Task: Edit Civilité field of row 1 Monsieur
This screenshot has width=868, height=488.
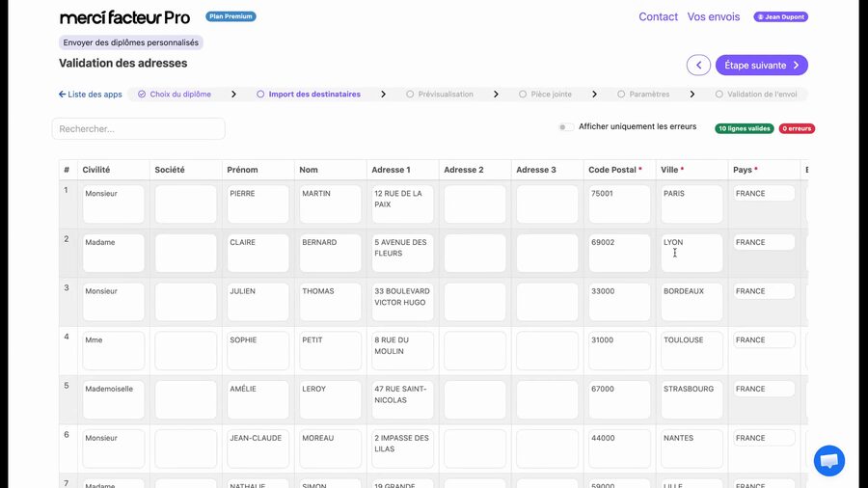Action: tap(114, 204)
